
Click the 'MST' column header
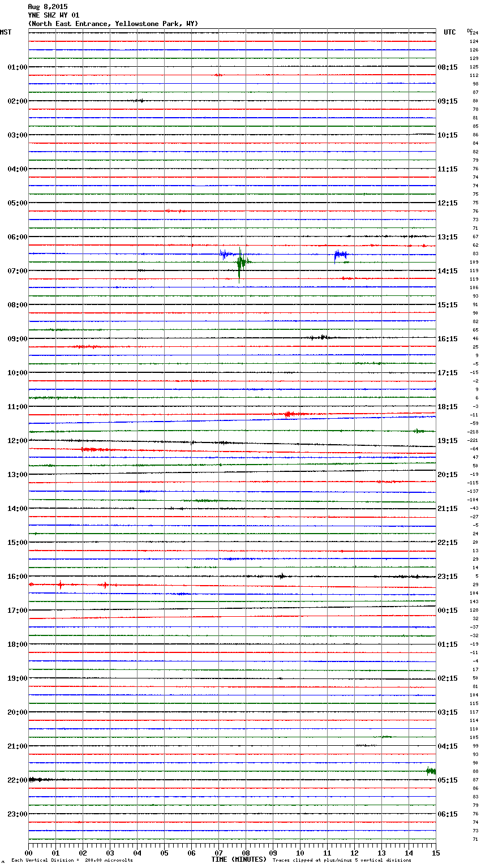pyautogui.click(x=6, y=32)
